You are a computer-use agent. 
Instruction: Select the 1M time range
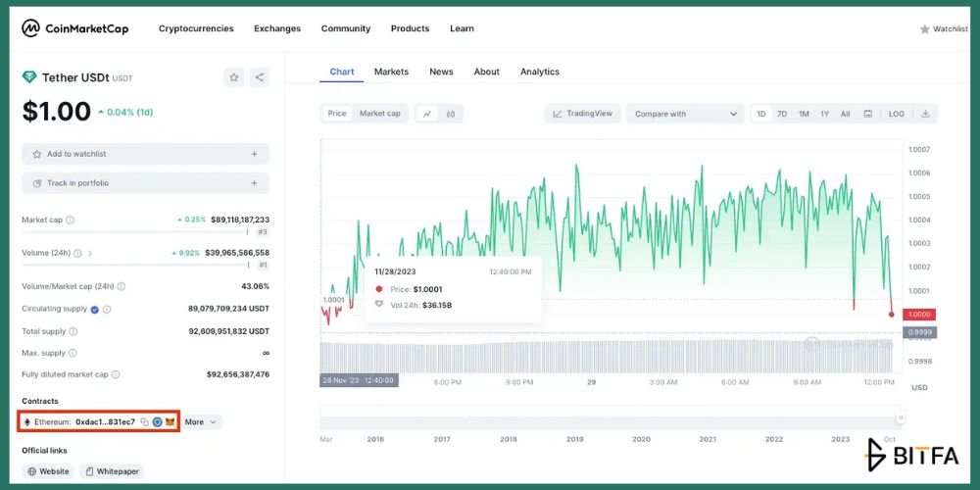click(804, 114)
